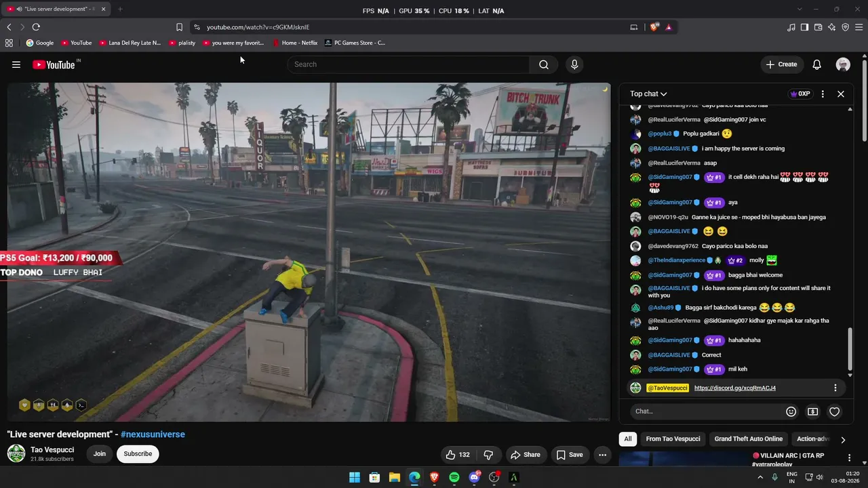Open a new browser tab

point(120,9)
